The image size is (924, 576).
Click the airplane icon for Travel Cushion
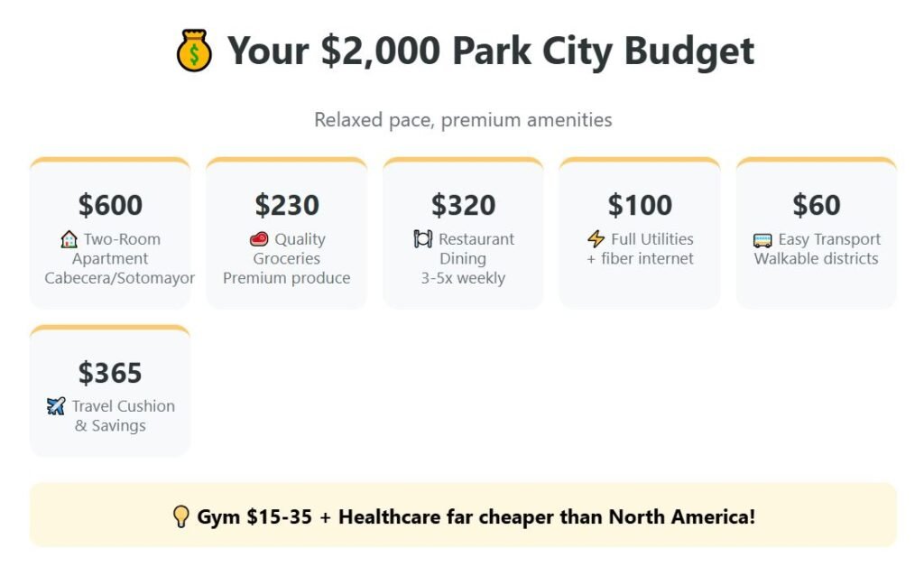click(x=56, y=406)
